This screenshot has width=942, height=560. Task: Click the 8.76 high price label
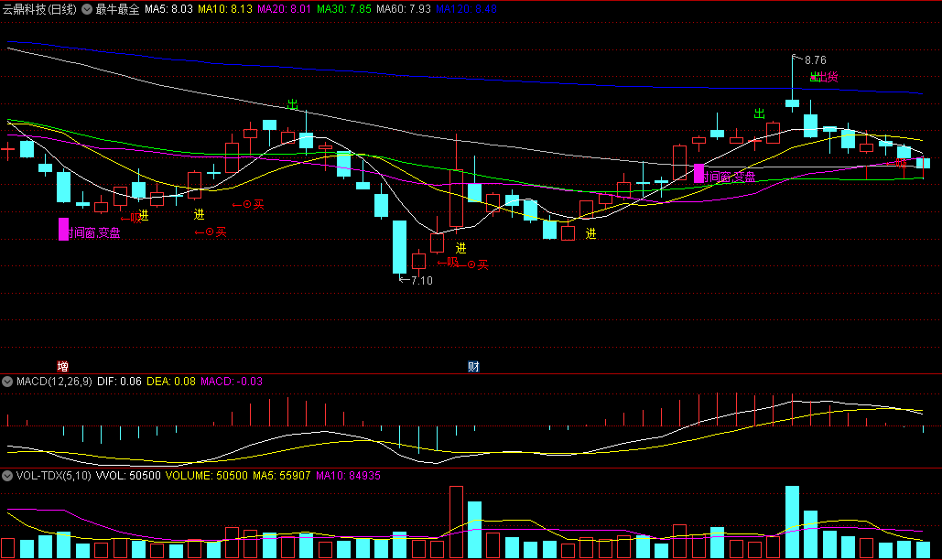tap(816, 60)
